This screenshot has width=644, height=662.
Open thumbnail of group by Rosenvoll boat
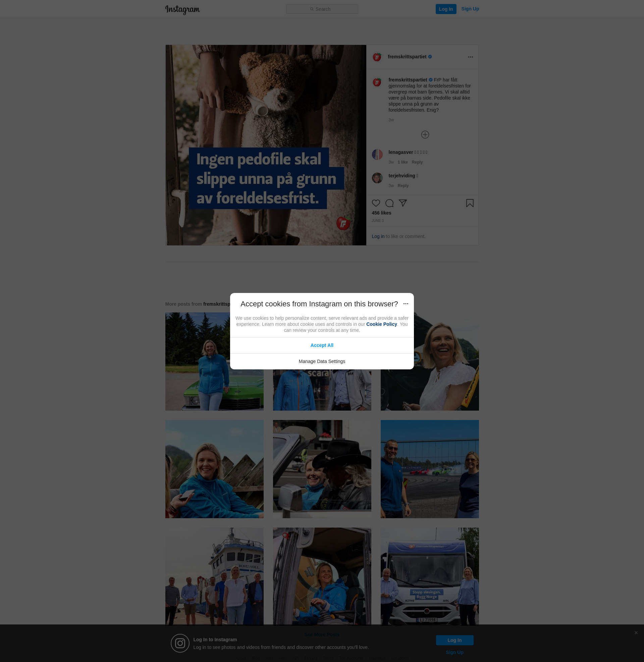[x=214, y=577]
